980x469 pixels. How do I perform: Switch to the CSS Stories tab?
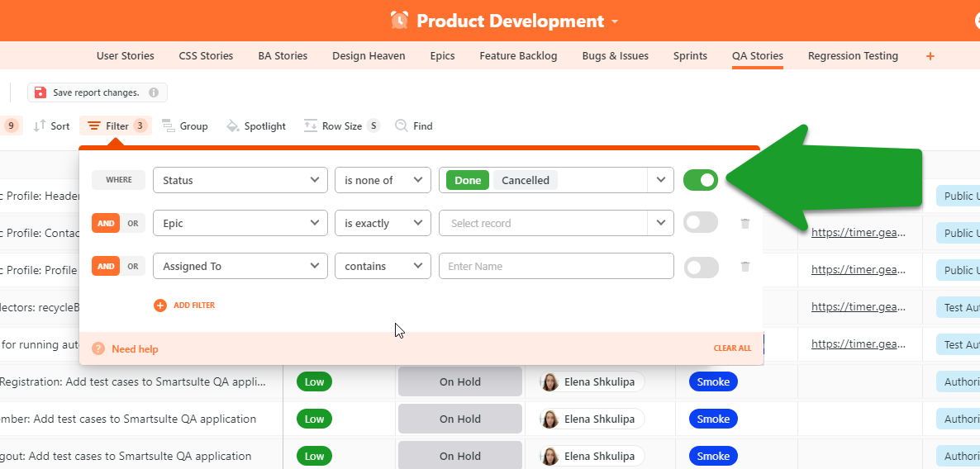click(x=206, y=55)
